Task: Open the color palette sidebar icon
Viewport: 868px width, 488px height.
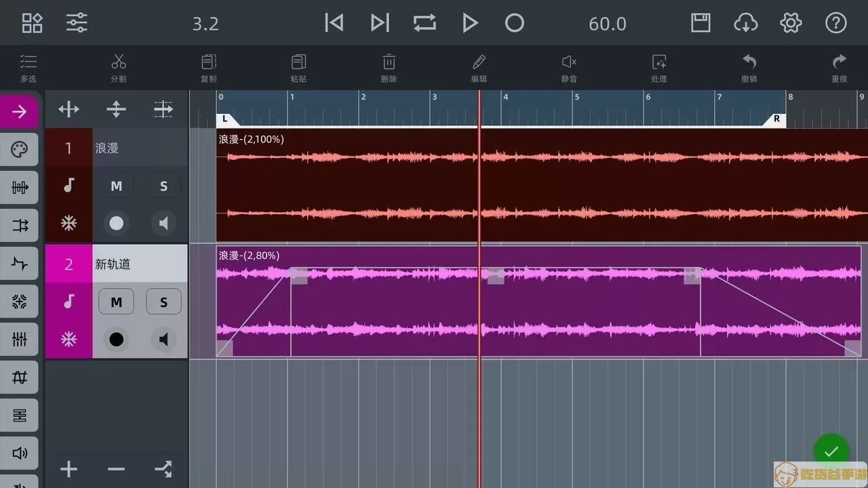Action: [x=19, y=150]
